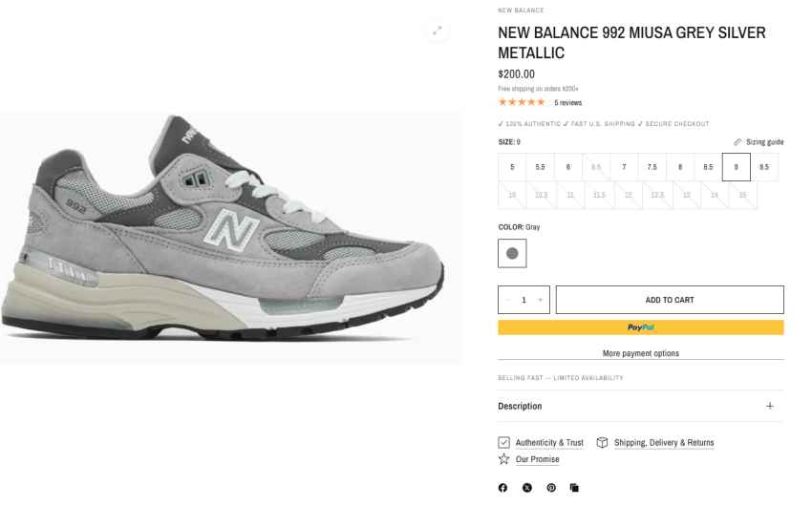Choose size 9.5 option
The image size is (812, 527).
click(x=764, y=167)
